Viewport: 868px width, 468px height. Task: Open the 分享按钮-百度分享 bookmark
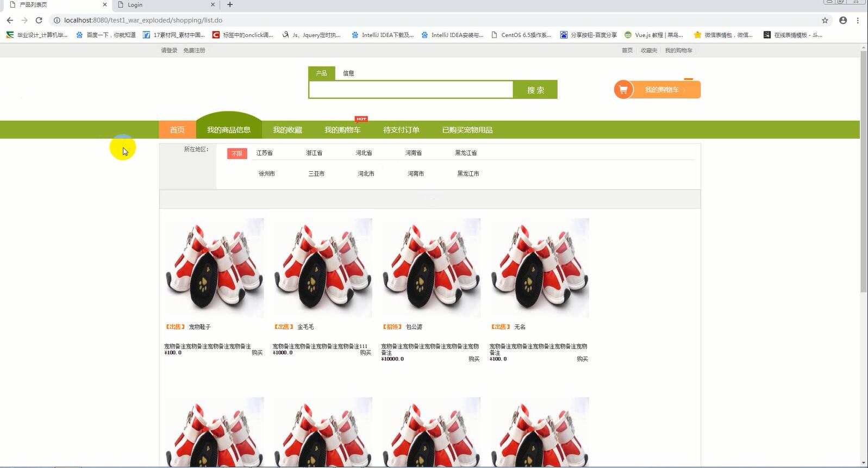click(589, 35)
